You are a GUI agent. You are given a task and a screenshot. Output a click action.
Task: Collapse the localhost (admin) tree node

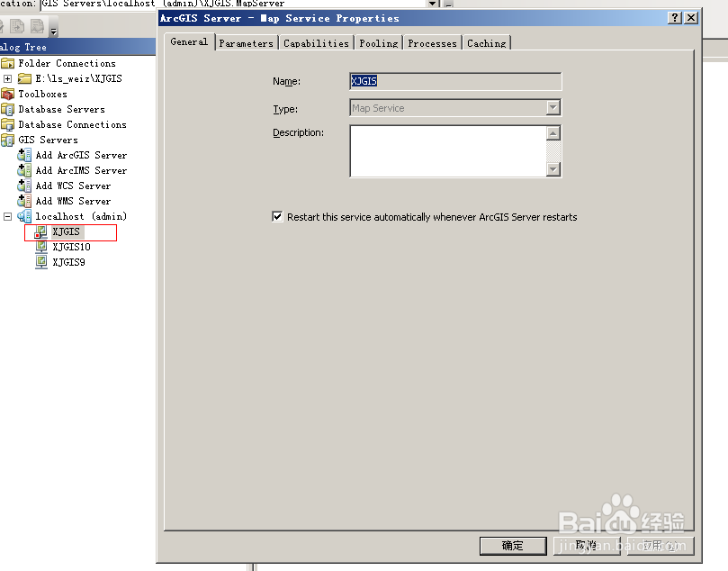[7, 216]
